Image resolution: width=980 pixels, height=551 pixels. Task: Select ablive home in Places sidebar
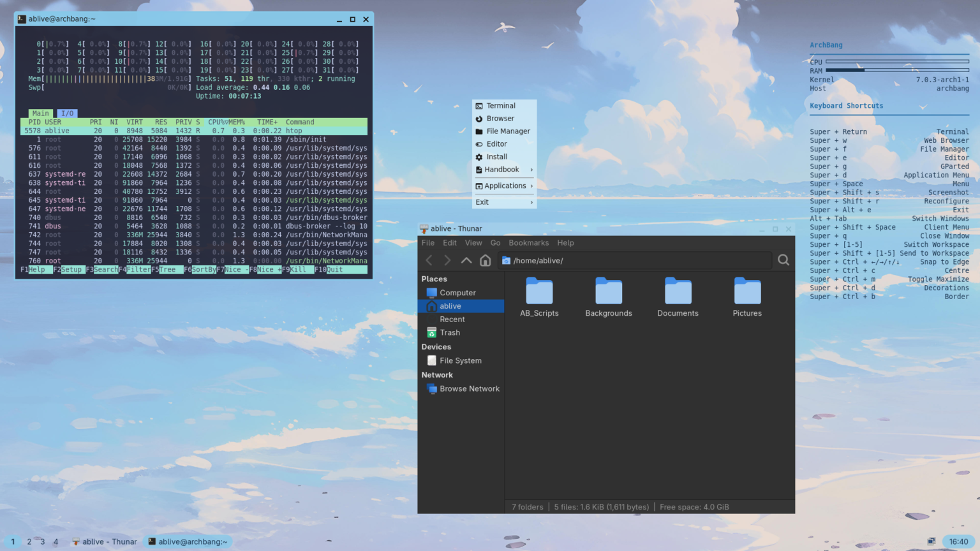coord(461,306)
